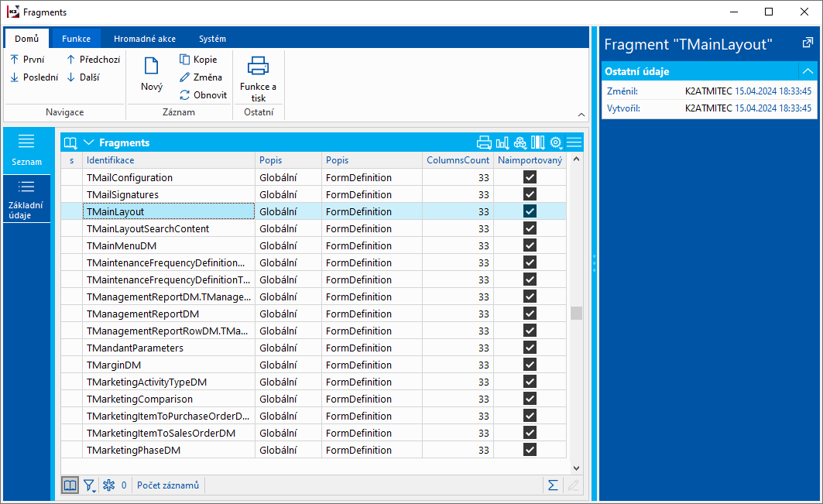Viewport: 823px width, 504px height.
Task: Toggle Naimportovaný checkbox for TMarginDM
Action: 530,365
